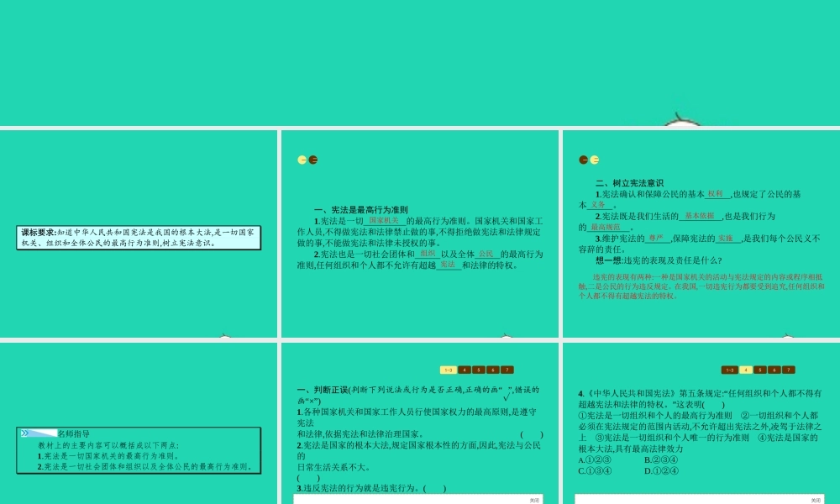Click the yellow 一 circle on the 宪法是最高行为准则 slide

[302, 160]
